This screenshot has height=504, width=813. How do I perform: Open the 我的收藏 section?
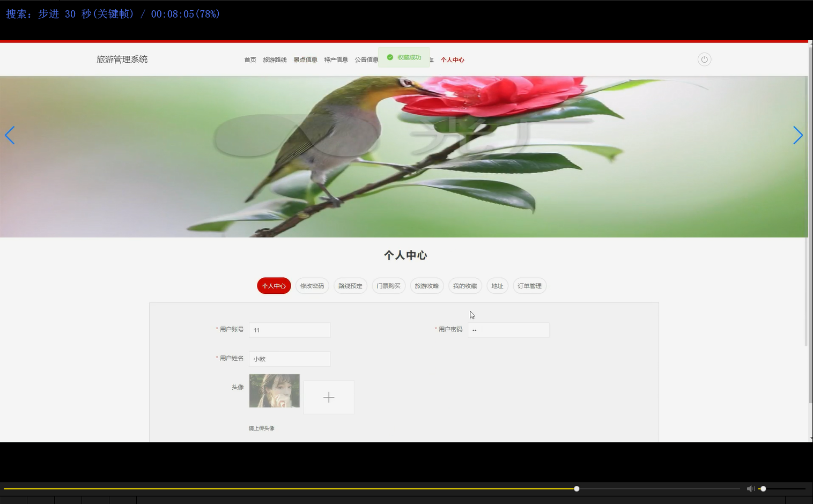pyautogui.click(x=464, y=286)
